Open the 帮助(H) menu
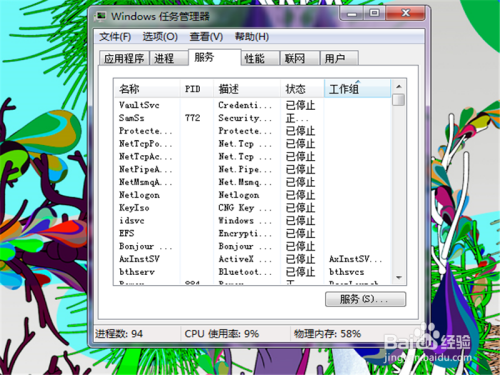 pyautogui.click(x=252, y=37)
